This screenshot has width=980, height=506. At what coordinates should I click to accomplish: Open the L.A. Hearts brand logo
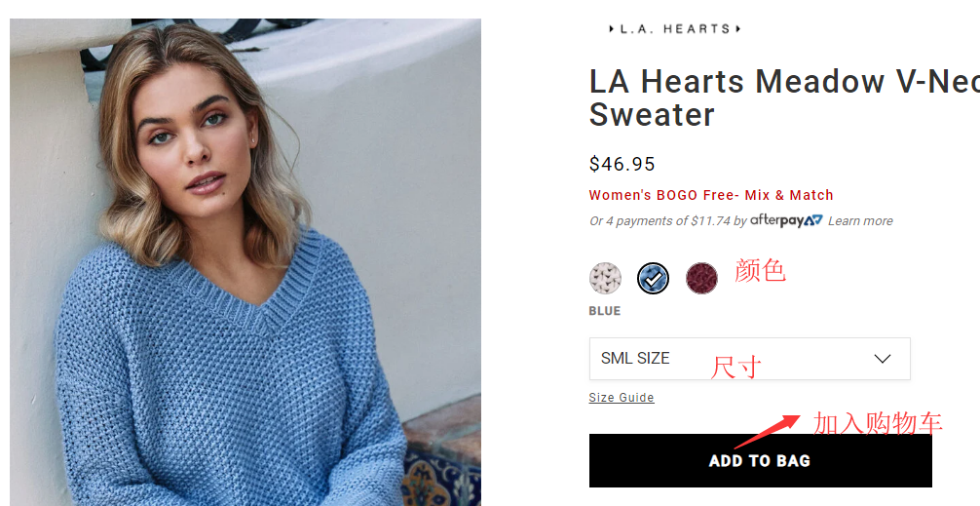(x=675, y=29)
